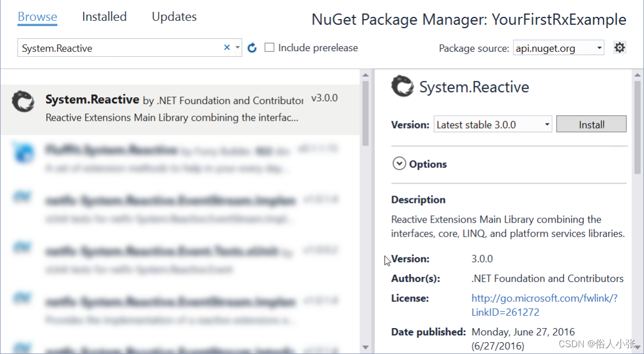
Task: Install the System.Reactive package
Action: [x=591, y=124]
